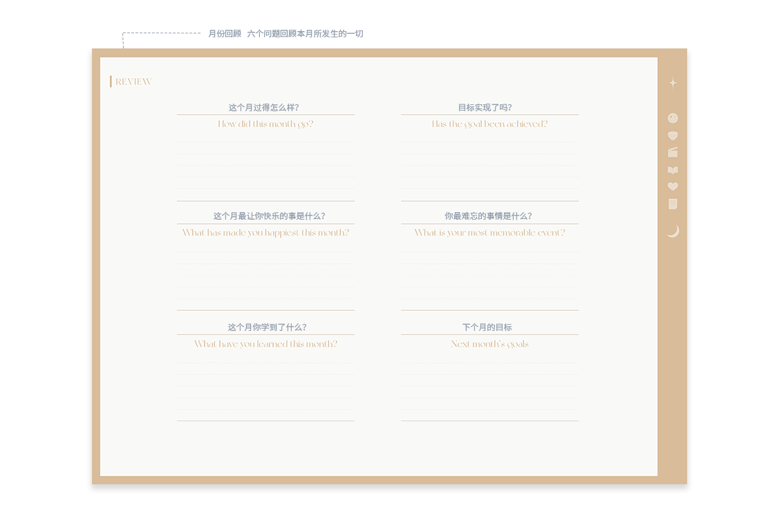Viewport: 775px width, 532px height.
Task: Write in lines under most memorable event question
Action: [489, 276]
